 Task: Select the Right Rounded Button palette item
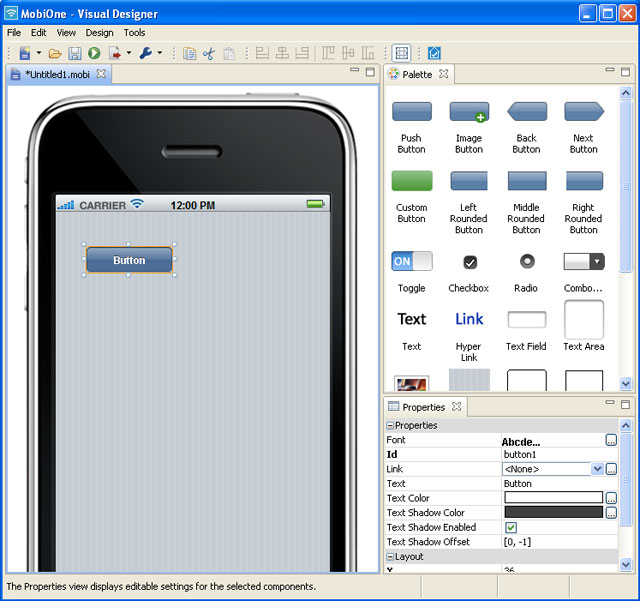[x=584, y=203]
